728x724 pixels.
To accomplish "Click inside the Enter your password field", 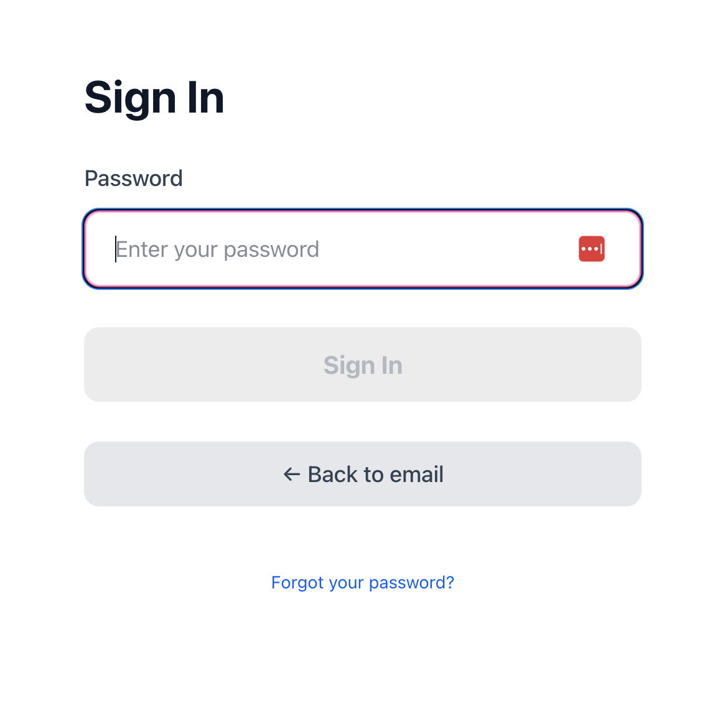I will 280,248.
